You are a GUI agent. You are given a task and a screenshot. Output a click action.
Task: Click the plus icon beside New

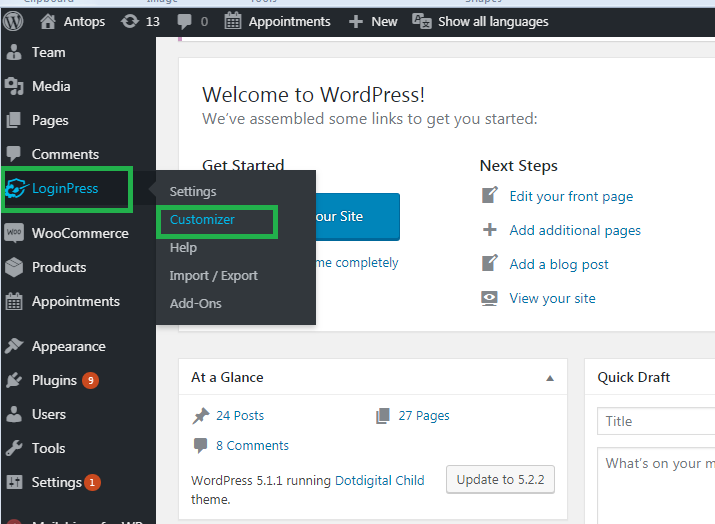(356, 21)
